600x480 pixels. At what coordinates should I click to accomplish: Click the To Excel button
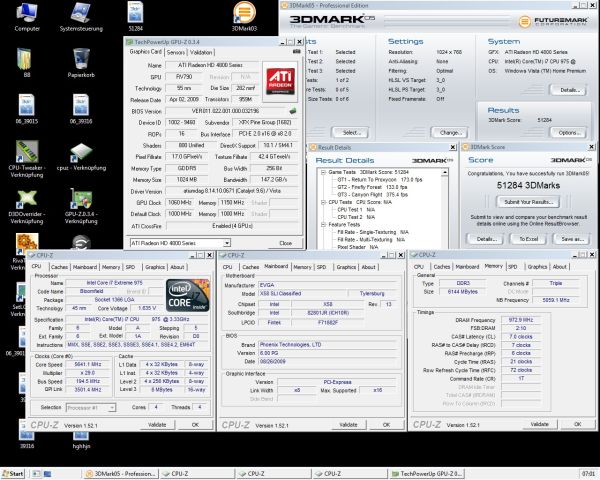[x=528, y=239]
